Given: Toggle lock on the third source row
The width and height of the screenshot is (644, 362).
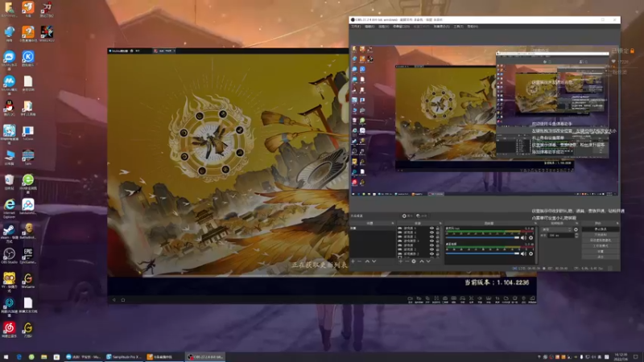Looking at the screenshot, I should pos(437,237).
